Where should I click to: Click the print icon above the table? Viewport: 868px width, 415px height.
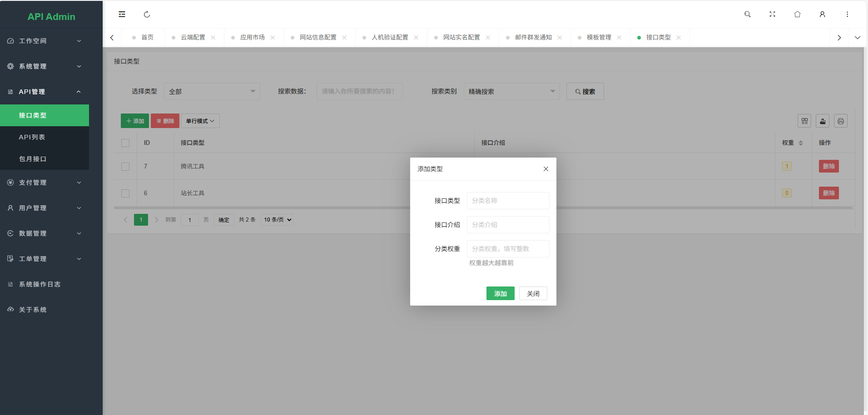pyautogui.click(x=840, y=121)
